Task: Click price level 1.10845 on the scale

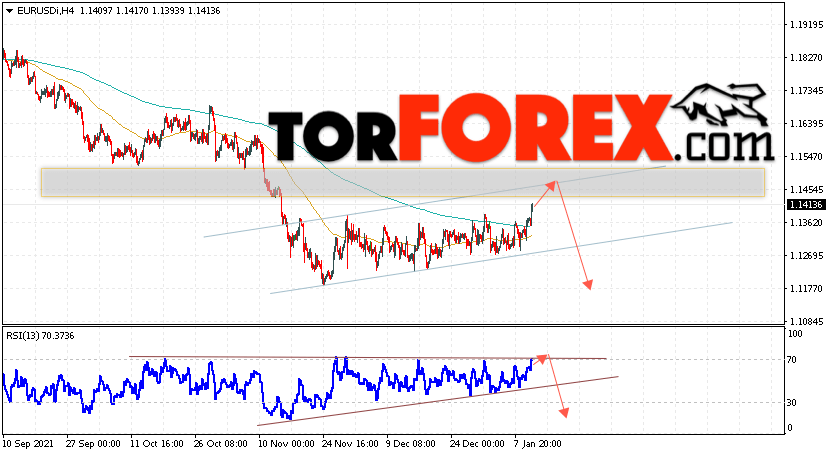Action: coord(806,322)
